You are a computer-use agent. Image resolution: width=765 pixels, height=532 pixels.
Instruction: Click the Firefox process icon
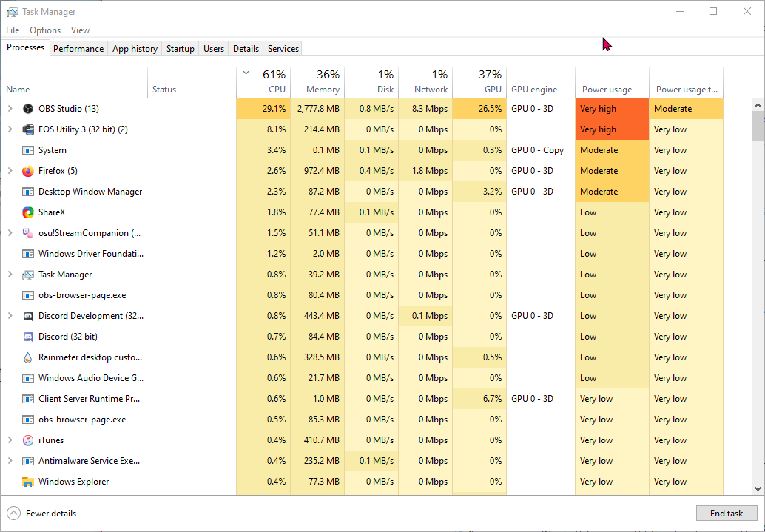tap(28, 171)
